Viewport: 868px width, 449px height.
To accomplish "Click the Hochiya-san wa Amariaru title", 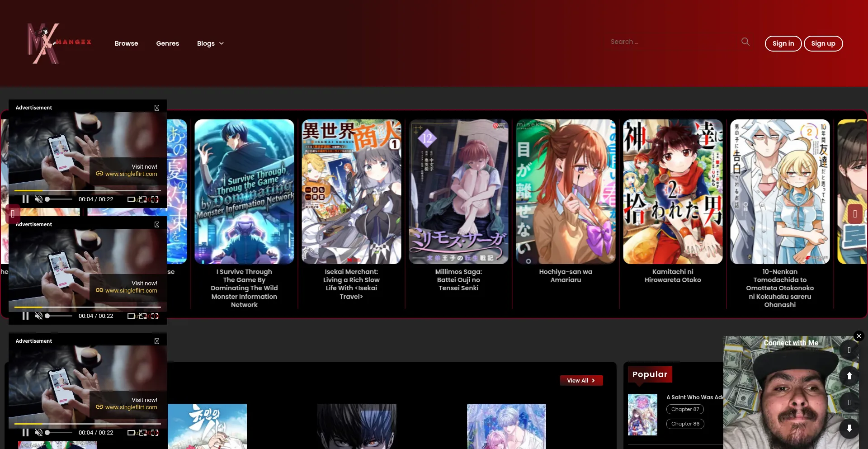I will (x=566, y=276).
